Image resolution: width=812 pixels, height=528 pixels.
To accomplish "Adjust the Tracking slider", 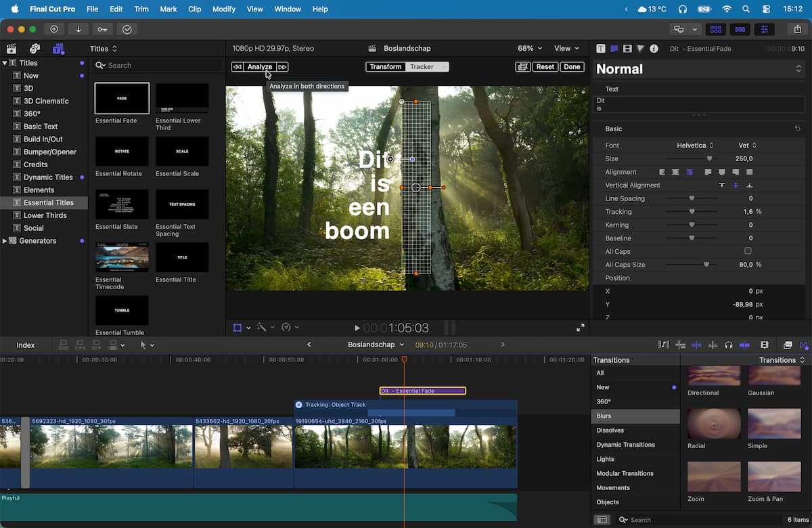I will [x=692, y=212].
